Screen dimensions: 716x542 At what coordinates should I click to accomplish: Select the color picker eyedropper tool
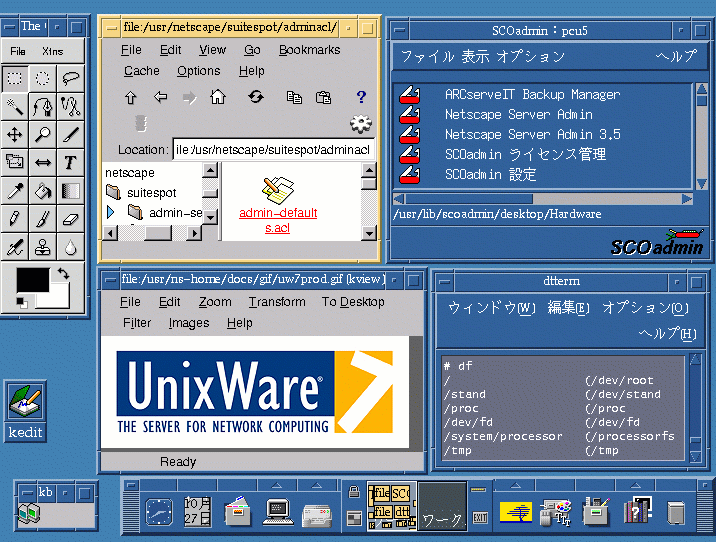[x=15, y=191]
